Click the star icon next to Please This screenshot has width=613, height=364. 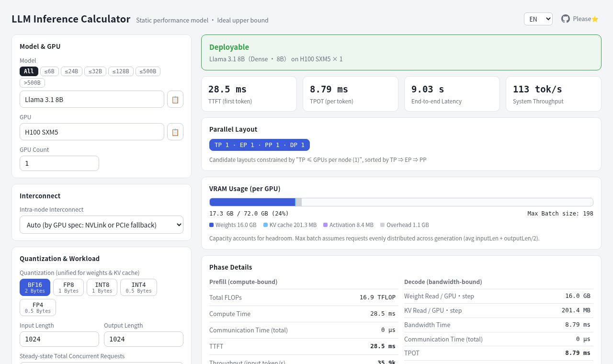tap(595, 19)
